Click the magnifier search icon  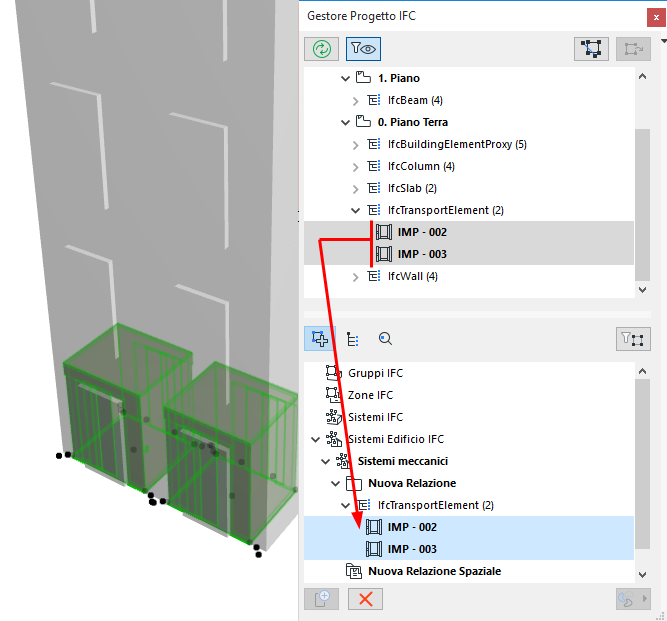(385, 339)
